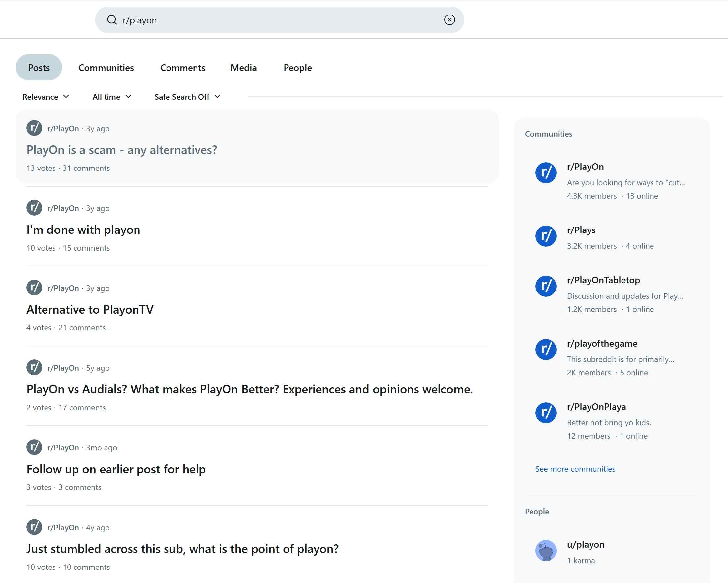This screenshot has height=583, width=728.
Task: Click subreddit icon on 'PlayOn vs Audials' post
Action: [x=34, y=367]
